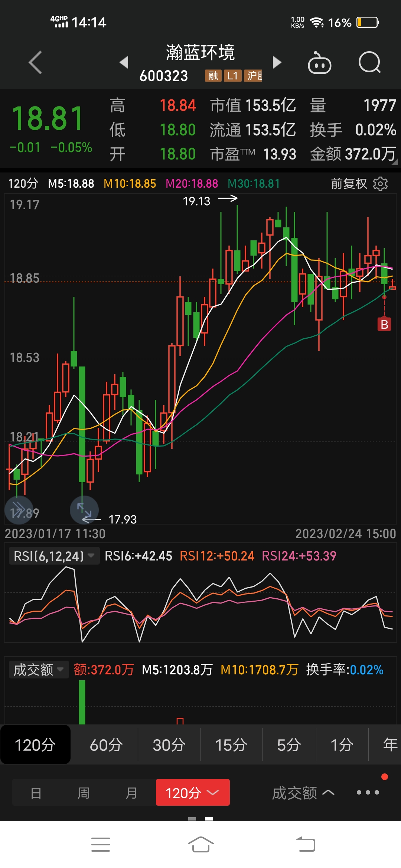
Task: Tap the double-arrow scroll chart button
Action: (19, 510)
